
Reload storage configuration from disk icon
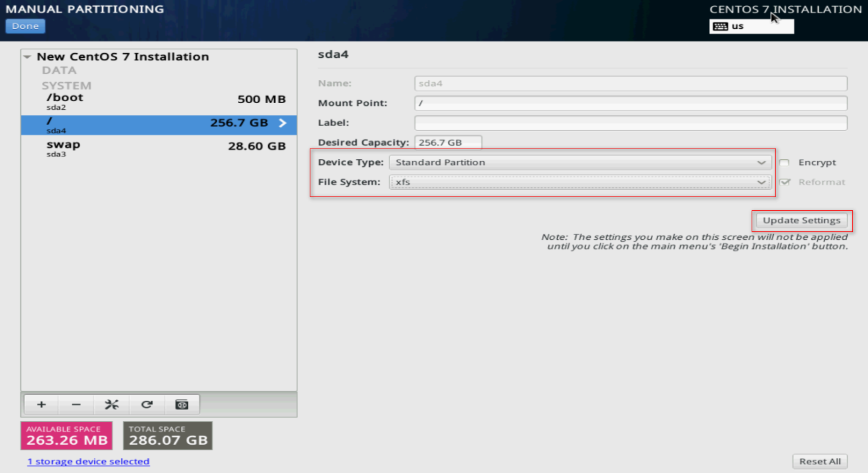click(x=147, y=405)
